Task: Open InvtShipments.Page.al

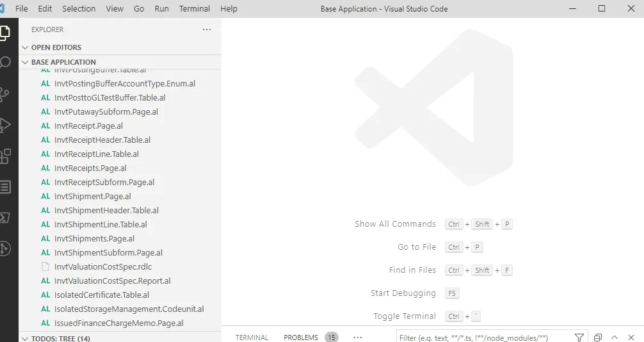Action: click(95, 239)
